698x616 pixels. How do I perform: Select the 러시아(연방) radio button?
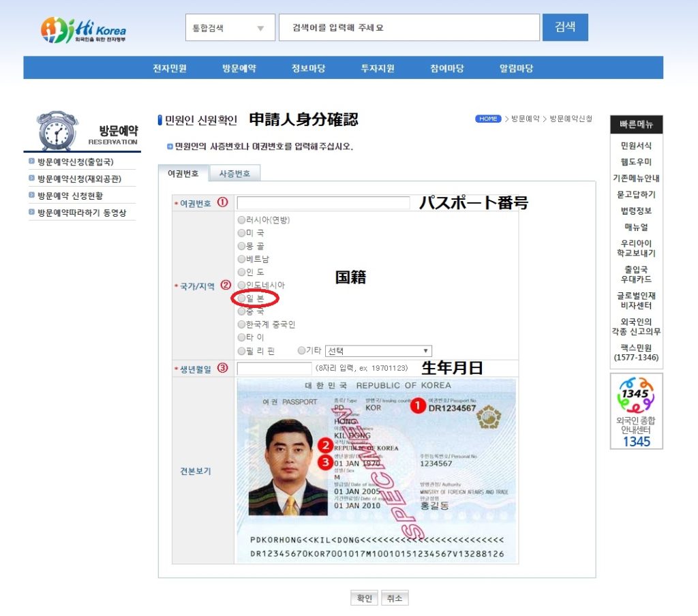tap(241, 220)
